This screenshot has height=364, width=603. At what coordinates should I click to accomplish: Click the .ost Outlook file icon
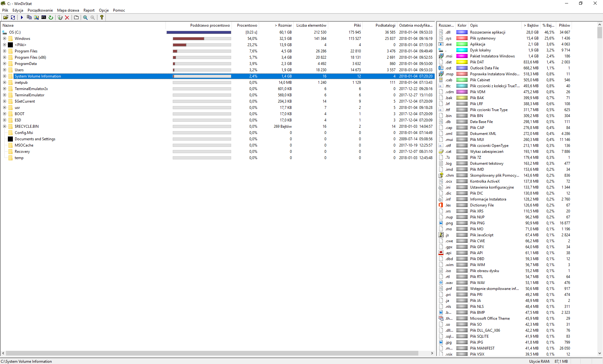click(x=441, y=68)
